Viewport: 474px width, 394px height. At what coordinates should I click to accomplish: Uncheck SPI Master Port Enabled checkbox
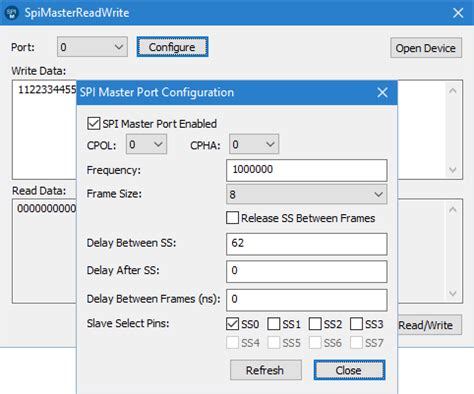coord(93,124)
